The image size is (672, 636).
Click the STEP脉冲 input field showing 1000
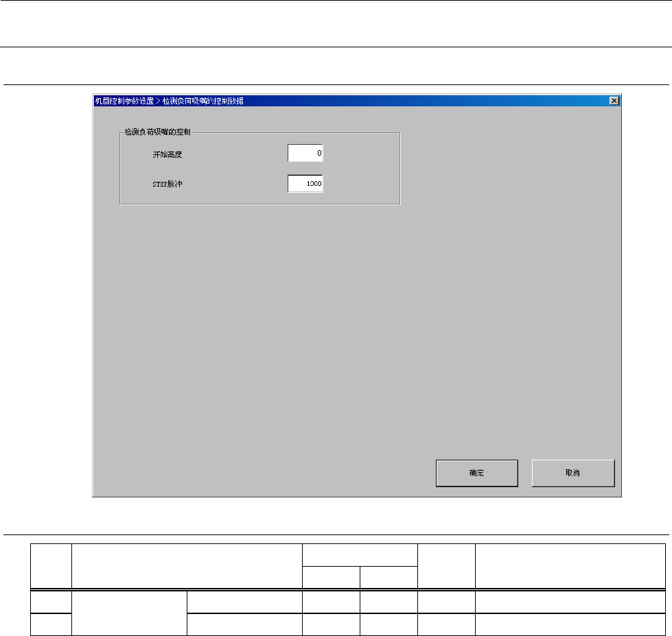point(305,184)
